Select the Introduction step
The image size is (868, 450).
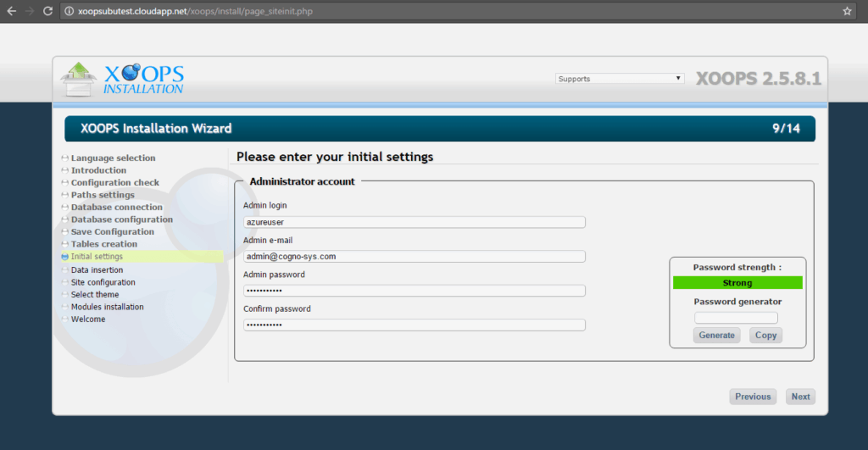click(98, 170)
